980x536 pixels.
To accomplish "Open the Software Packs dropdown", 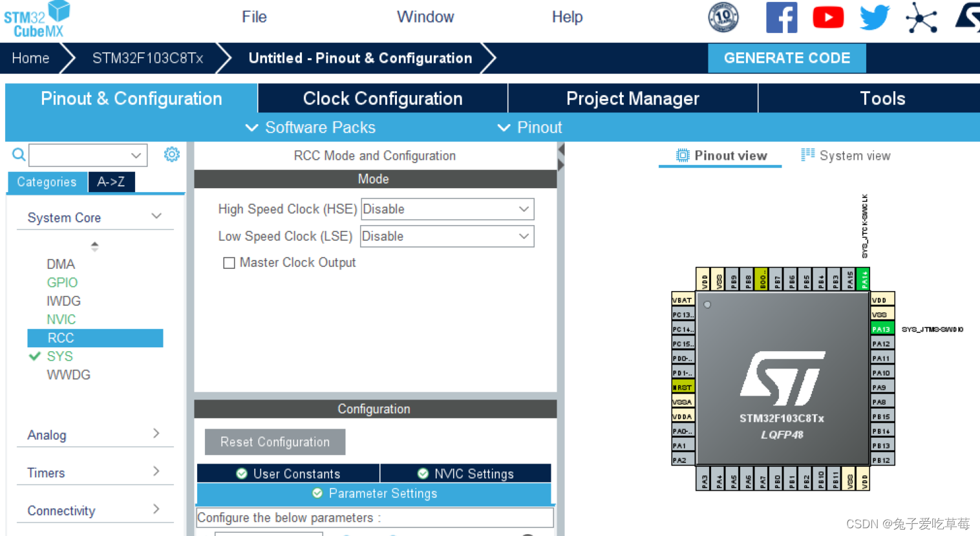I will (311, 127).
